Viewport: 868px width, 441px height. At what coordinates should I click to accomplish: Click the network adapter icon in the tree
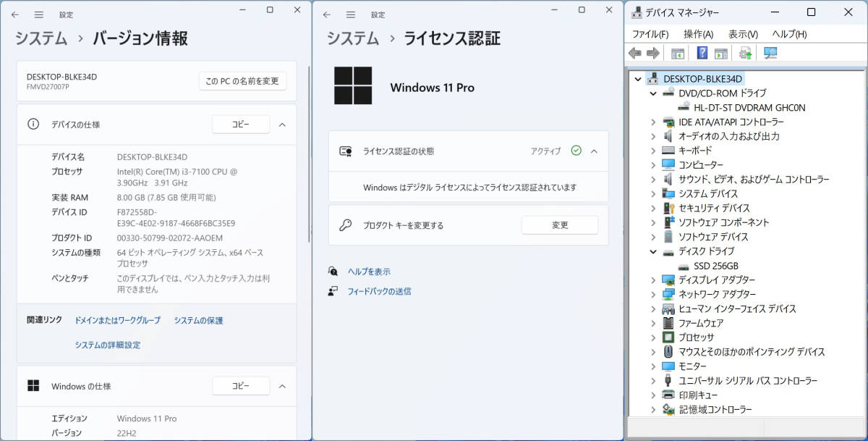coord(668,294)
